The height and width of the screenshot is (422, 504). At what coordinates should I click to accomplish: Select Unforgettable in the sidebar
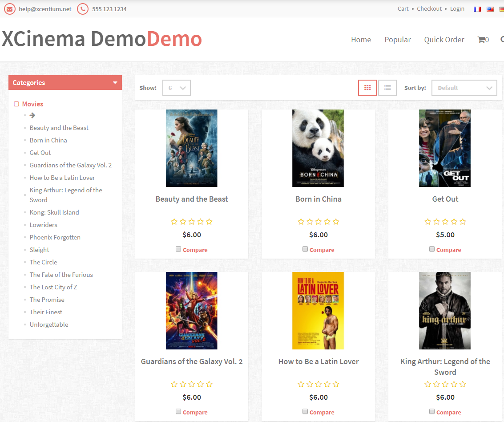(49, 325)
